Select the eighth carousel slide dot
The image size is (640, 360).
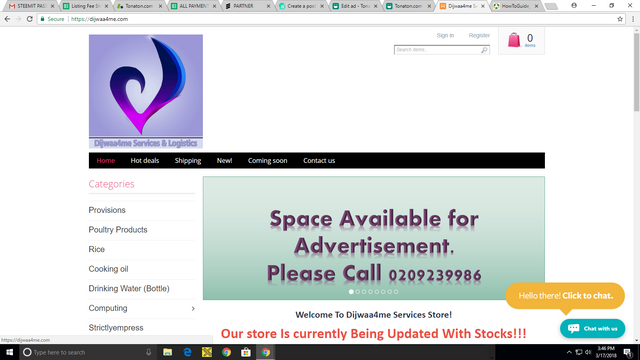396,291
